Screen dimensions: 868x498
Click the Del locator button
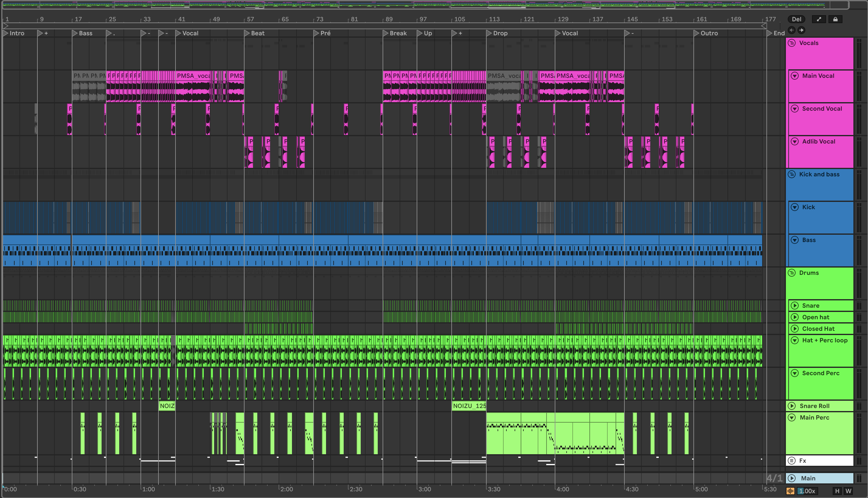tap(796, 19)
